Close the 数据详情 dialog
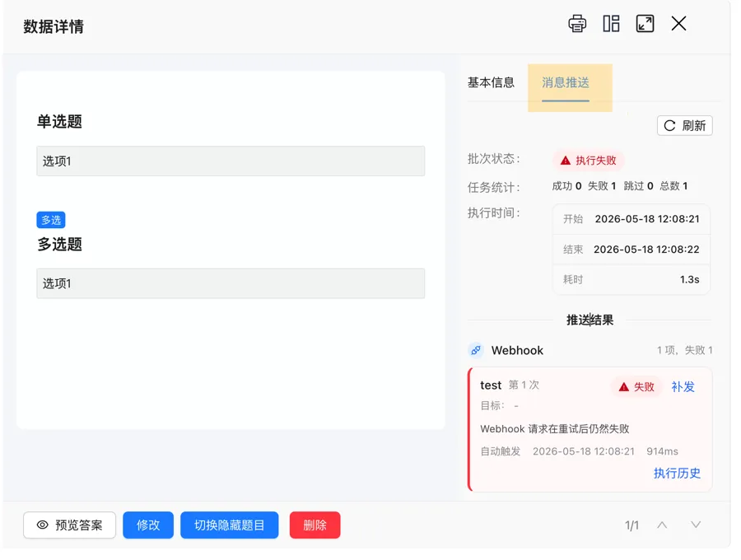This screenshot has height=560, width=741. pyautogui.click(x=678, y=23)
